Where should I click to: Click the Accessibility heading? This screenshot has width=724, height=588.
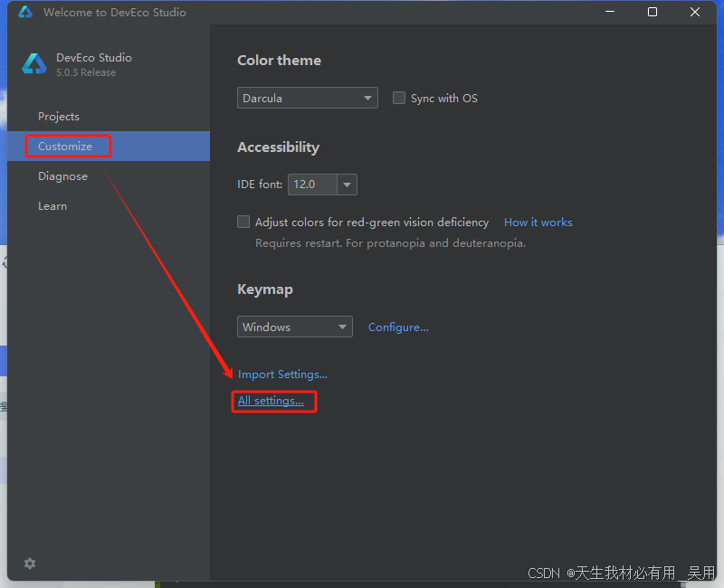click(x=278, y=147)
